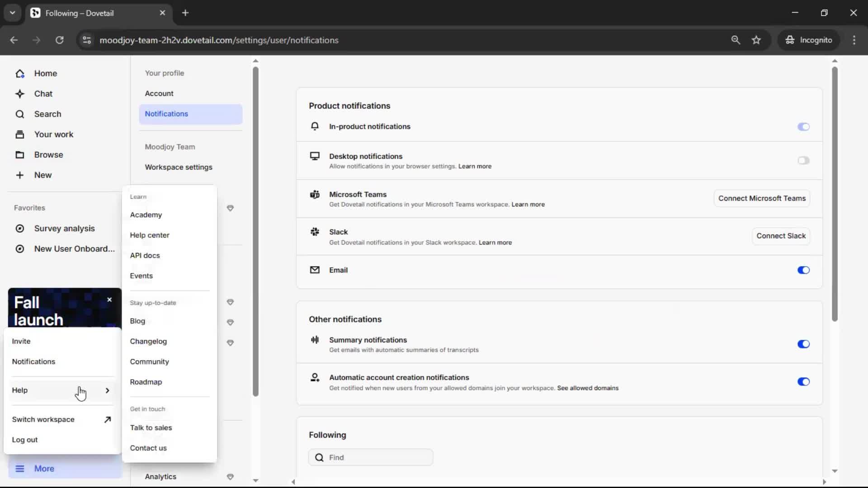Click the More hamburger icon
868x488 pixels.
point(20,469)
